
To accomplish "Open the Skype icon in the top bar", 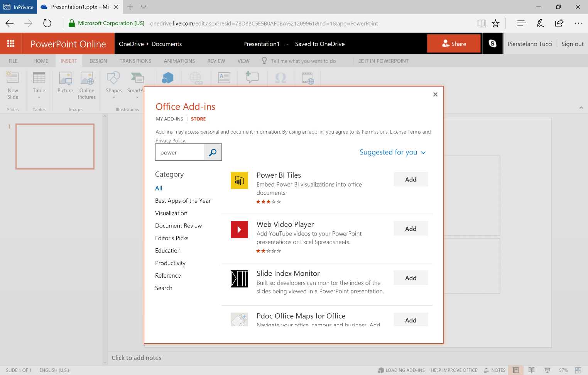I will (492, 43).
